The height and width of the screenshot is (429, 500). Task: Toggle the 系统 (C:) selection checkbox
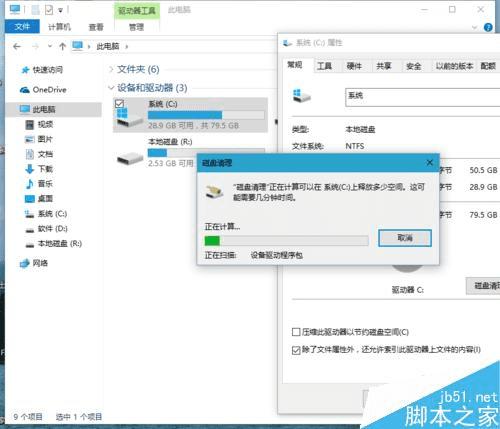point(119,103)
